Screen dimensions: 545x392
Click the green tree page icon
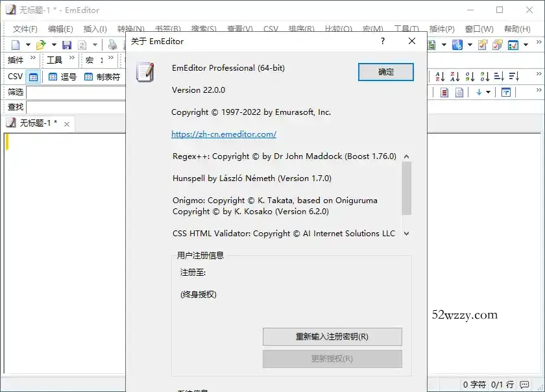(431, 45)
